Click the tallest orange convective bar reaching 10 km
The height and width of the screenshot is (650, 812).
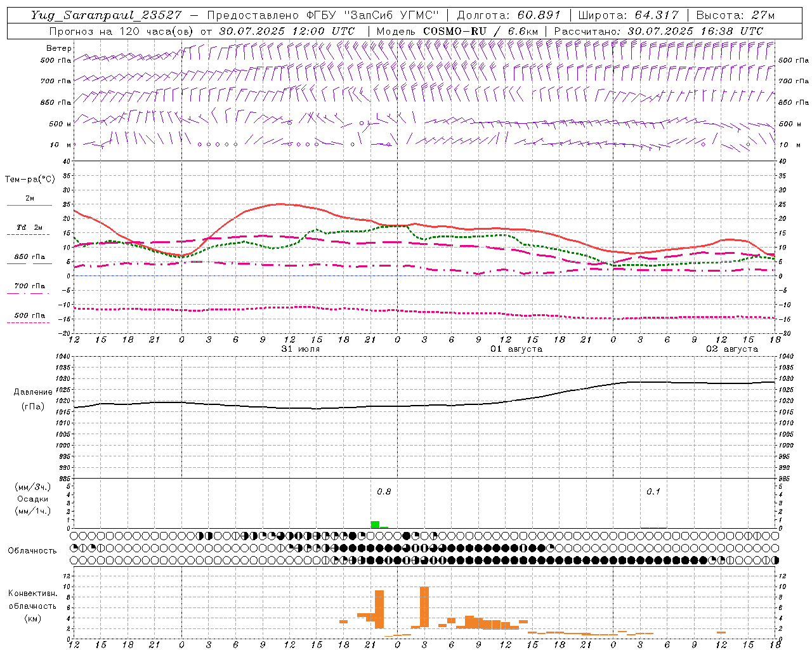point(424,607)
